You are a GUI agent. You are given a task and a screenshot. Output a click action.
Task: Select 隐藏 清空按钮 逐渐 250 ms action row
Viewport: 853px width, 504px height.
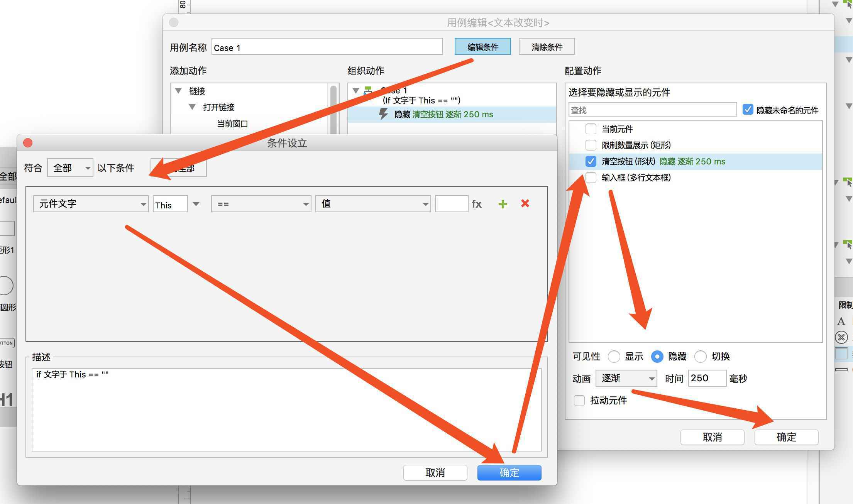click(452, 114)
